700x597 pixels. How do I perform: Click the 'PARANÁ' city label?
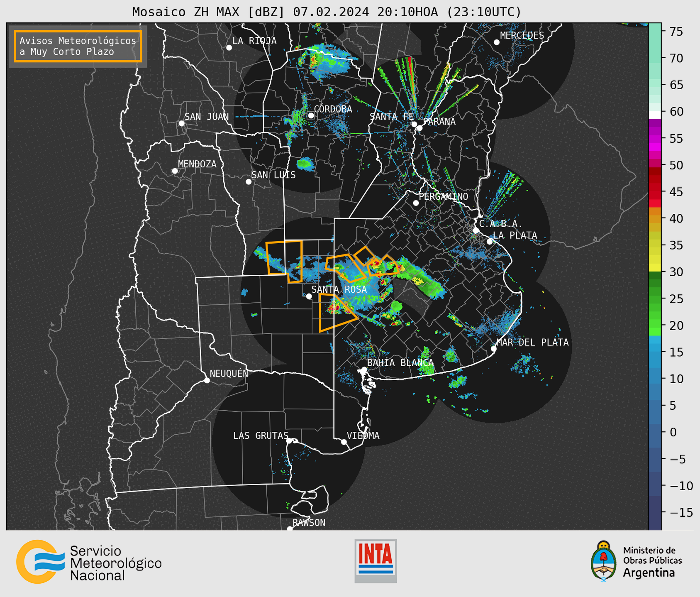pos(439,122)
